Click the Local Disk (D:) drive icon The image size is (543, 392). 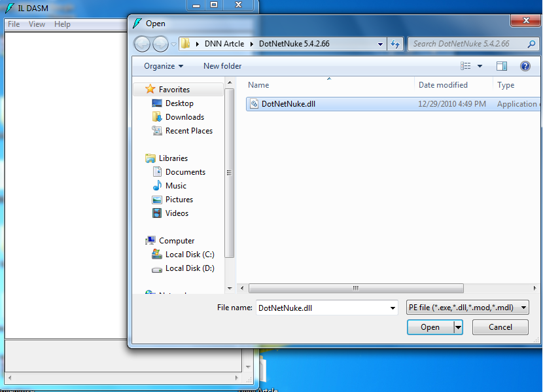tap(157, 270)
